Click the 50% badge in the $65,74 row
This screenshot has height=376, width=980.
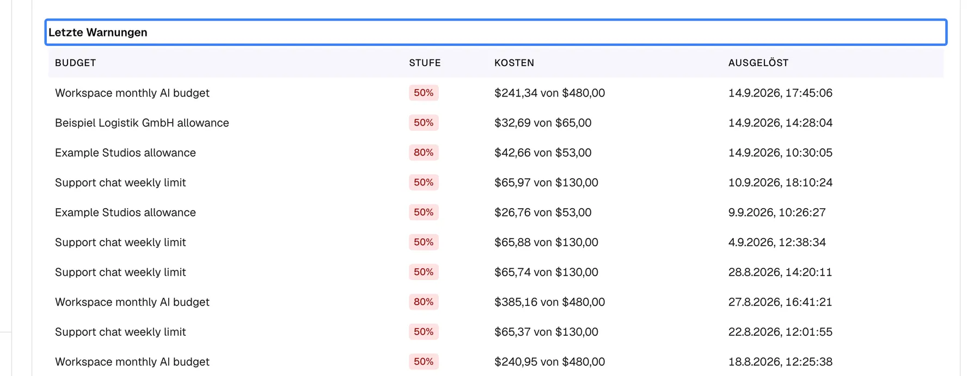(424, 272)
